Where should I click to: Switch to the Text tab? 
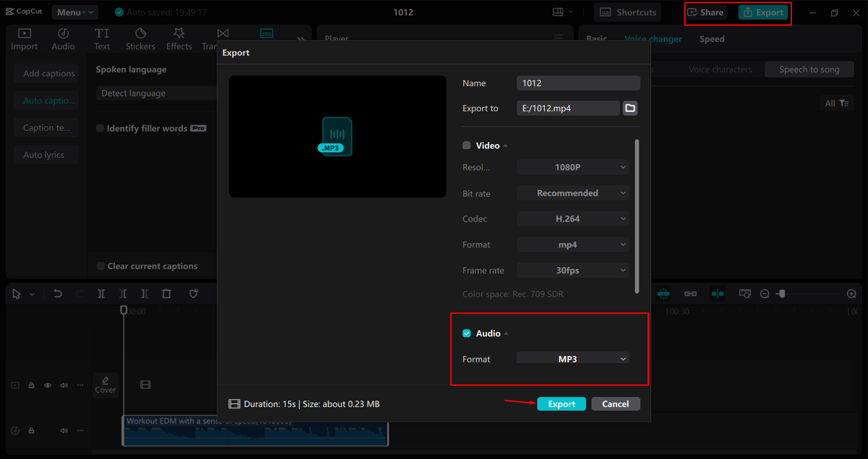point(102,39)
